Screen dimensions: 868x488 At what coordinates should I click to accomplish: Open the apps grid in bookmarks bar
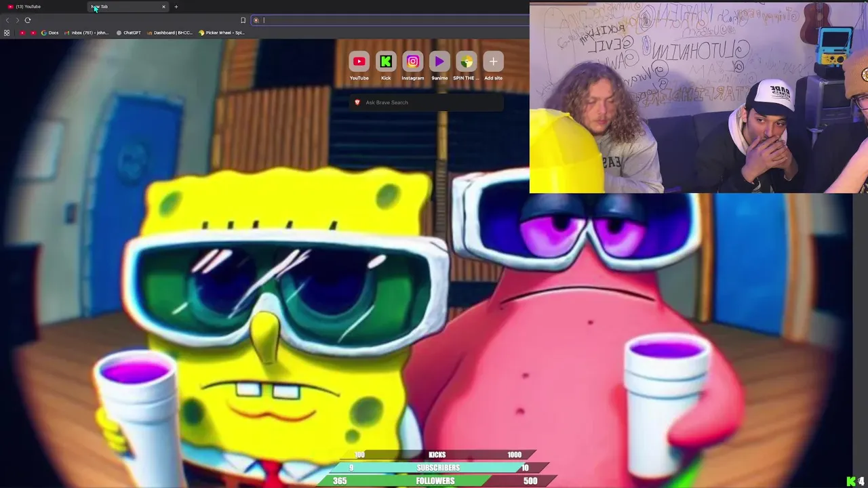click(x=7, y=33)
